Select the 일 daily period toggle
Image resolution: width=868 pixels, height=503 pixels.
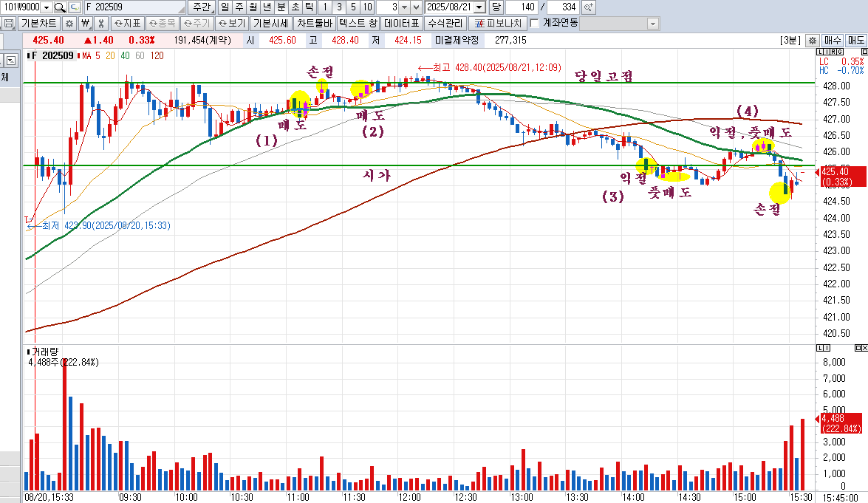pyautogui.click(x=225, y=7)
